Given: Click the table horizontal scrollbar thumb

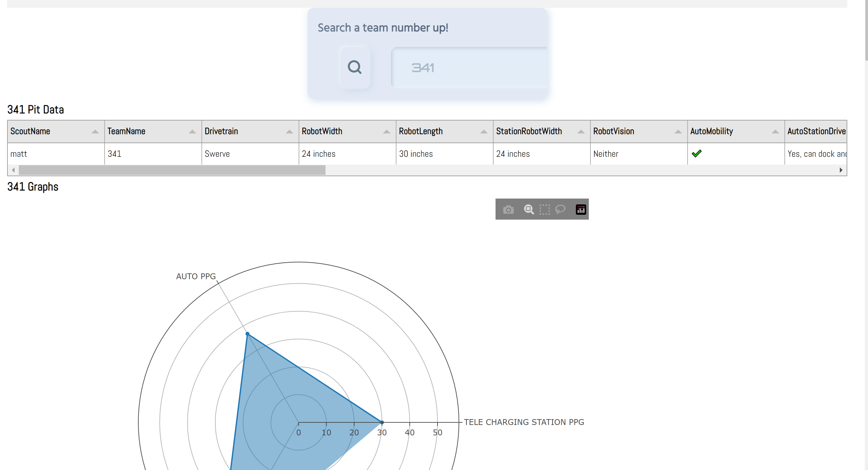Looking at the screenshot, I should click(172, 170).
